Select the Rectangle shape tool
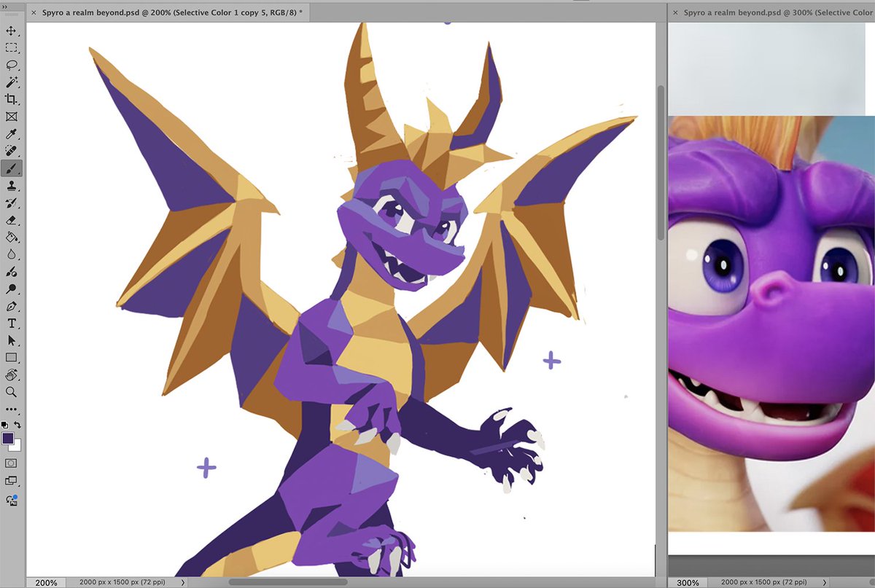875x588 pixels. [12, 358]
